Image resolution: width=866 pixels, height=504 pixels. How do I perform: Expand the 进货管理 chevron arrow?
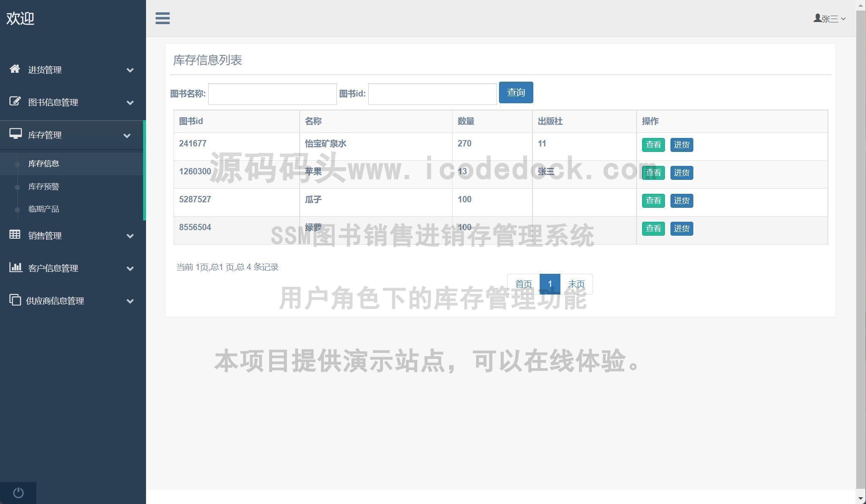coord(130,70)
